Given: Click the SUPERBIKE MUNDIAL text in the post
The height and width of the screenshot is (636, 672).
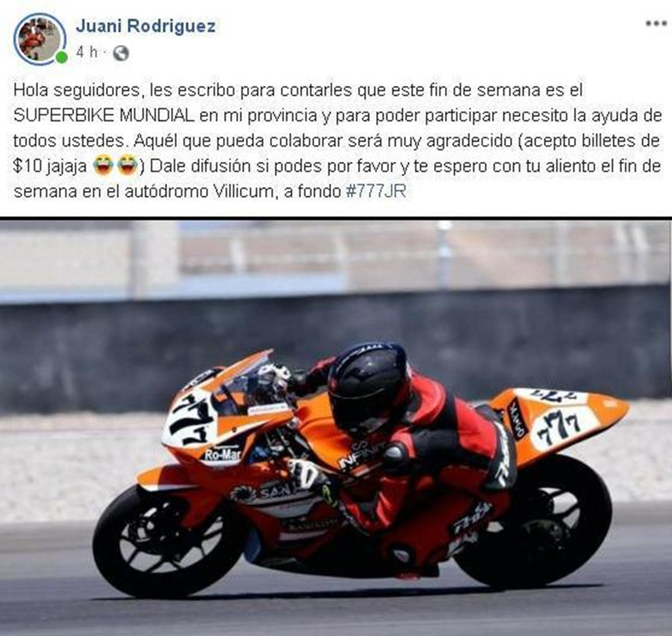Looking at the screenshot, I should pyautogui.click(x=104, y=116).
